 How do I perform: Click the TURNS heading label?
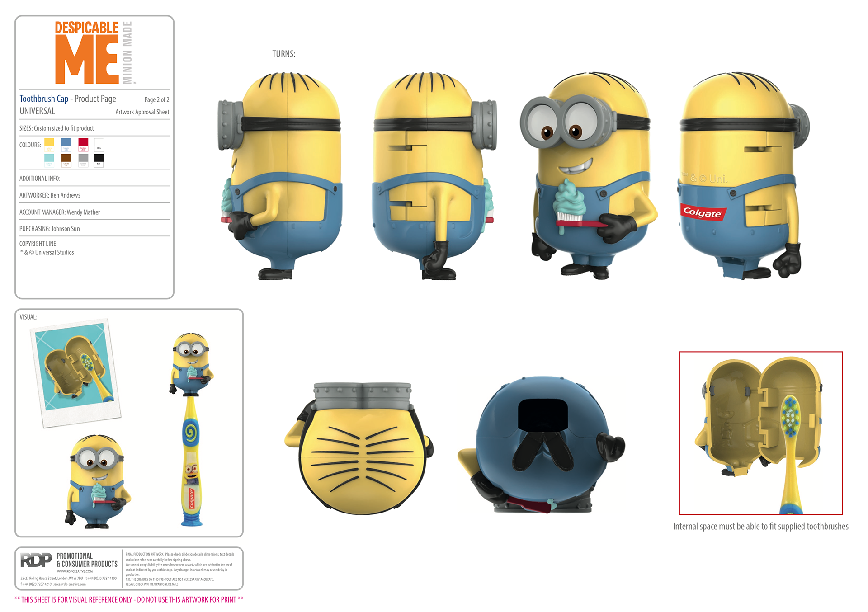pos(283,54)
